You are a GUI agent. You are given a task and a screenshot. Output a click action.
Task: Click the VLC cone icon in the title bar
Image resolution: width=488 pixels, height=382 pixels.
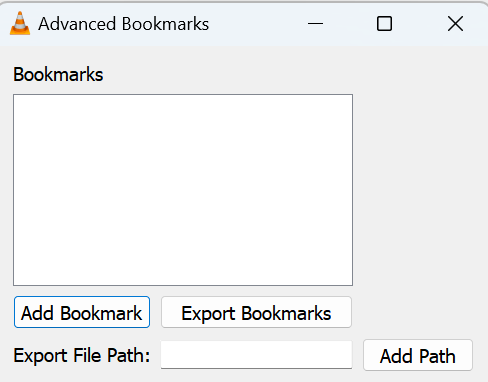pyautogui.click(x=20, y=23)
